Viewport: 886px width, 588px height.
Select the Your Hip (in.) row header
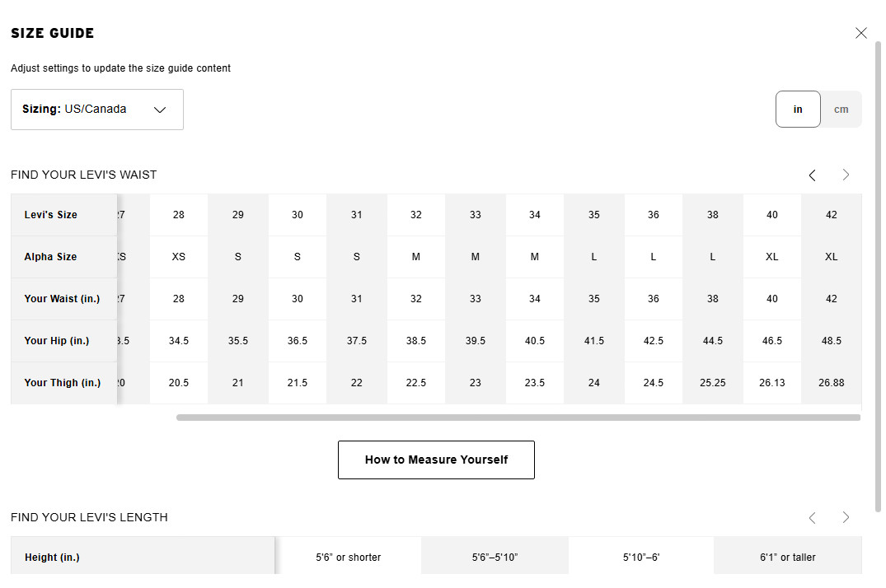coord(63,341)
